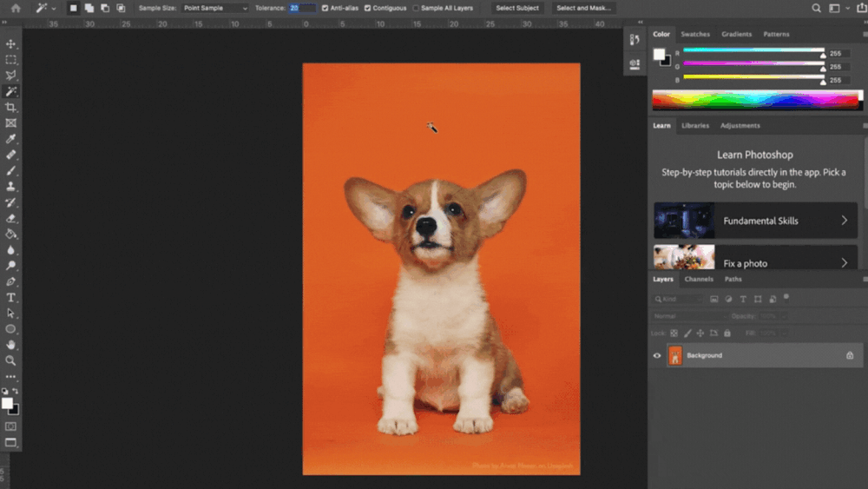Choose New selection mode button

coord(73,9)
